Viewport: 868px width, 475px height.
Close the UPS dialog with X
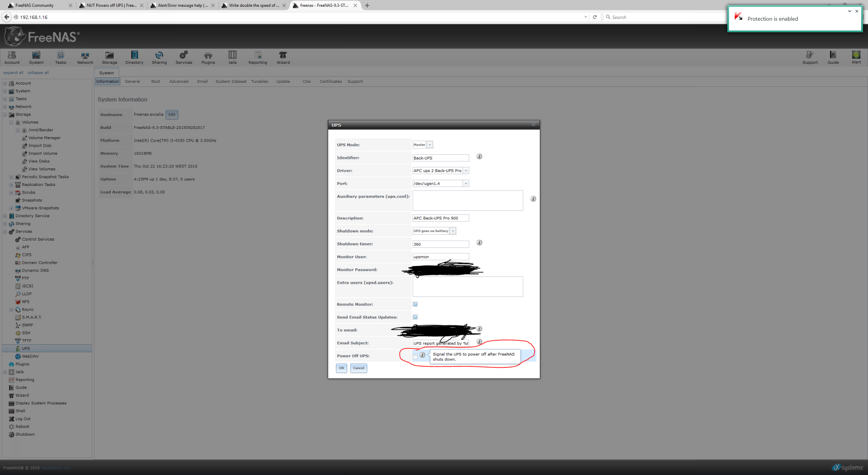click(x=533, y=124)
